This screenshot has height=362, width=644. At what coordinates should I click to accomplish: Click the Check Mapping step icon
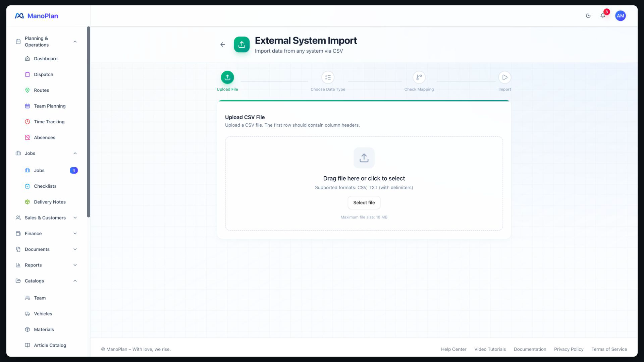tap(419, 77)
